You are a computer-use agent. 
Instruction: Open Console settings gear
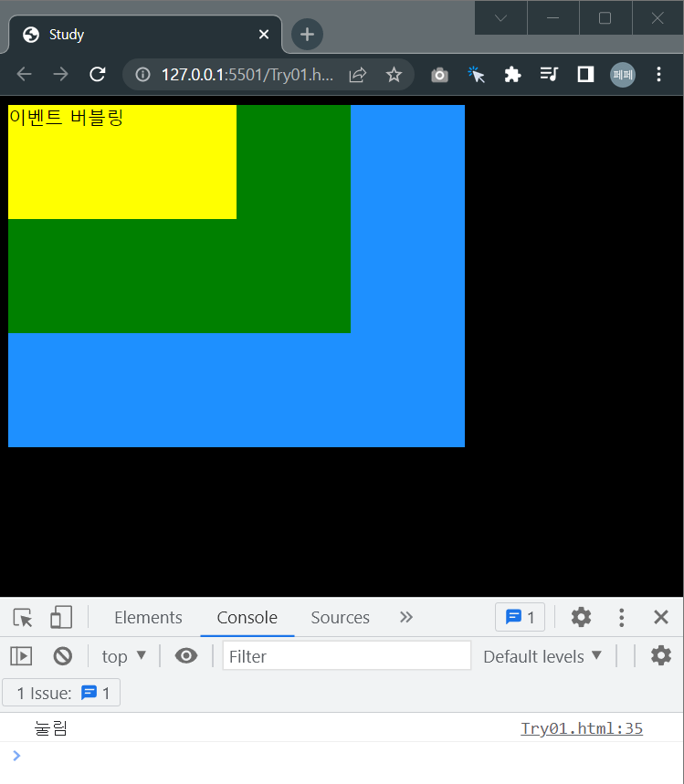(x=661, y=656)
